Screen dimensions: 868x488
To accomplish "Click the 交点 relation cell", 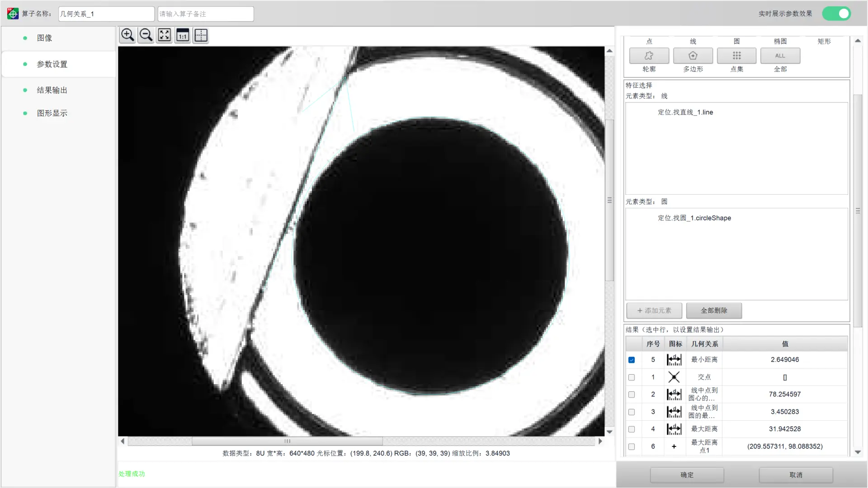I will tap(704, 377).
